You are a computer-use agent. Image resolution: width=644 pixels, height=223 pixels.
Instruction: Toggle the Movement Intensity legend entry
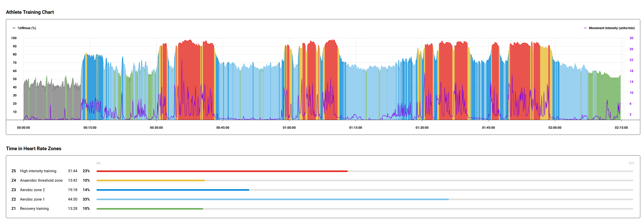point(609,28)
